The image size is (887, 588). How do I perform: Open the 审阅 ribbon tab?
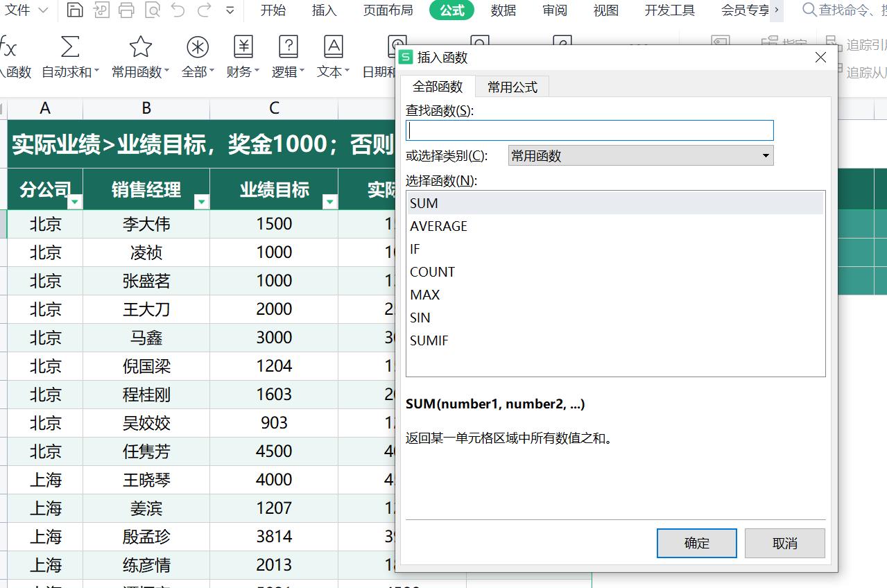coord(554,10)
